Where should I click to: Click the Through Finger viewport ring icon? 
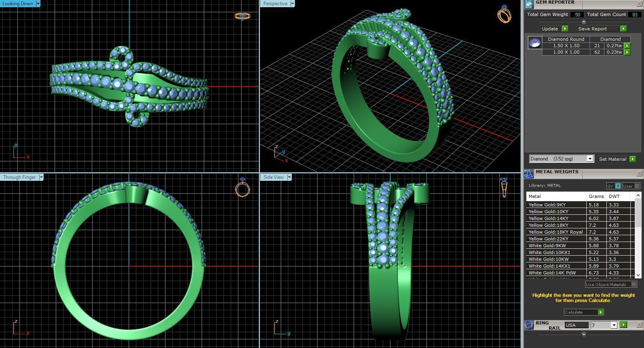pyautogui.click(x=243, y=187)
